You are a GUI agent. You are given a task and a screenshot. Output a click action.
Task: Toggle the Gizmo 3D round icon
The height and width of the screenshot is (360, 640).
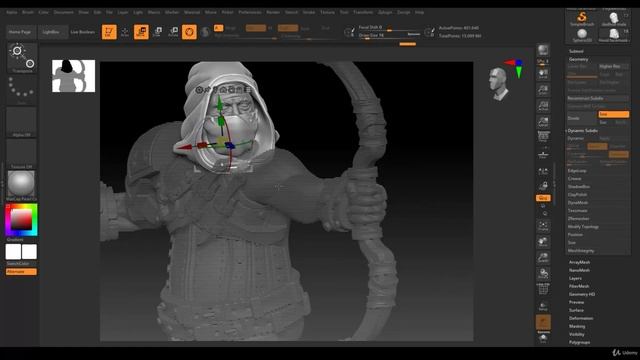[189, 32]
